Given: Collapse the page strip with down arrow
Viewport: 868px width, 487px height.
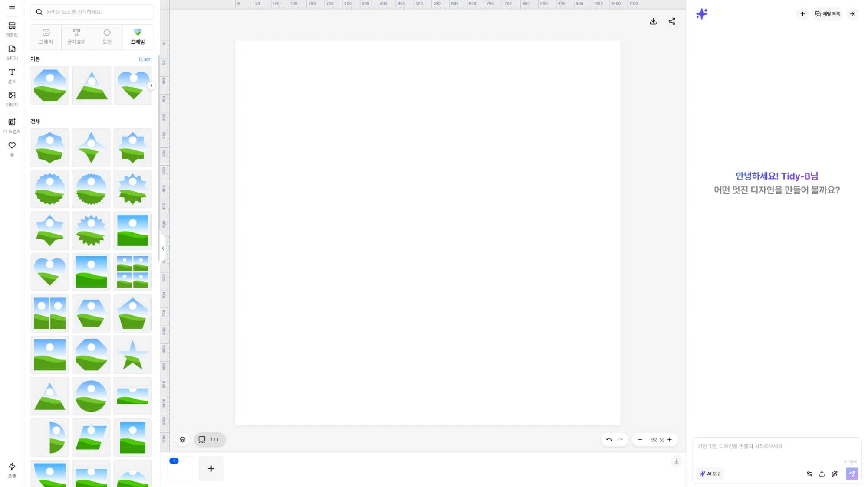Looking at the screenshot, I should tap(676, 461).
